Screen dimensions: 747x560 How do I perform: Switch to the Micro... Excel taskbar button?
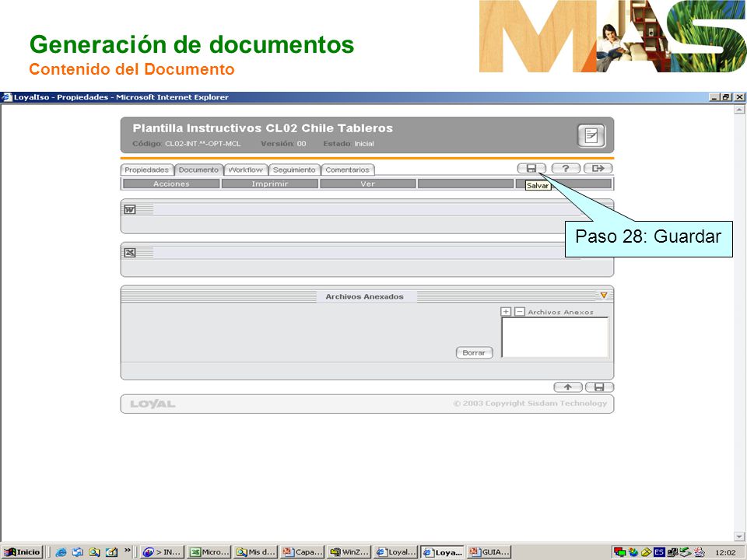point(209,552)
